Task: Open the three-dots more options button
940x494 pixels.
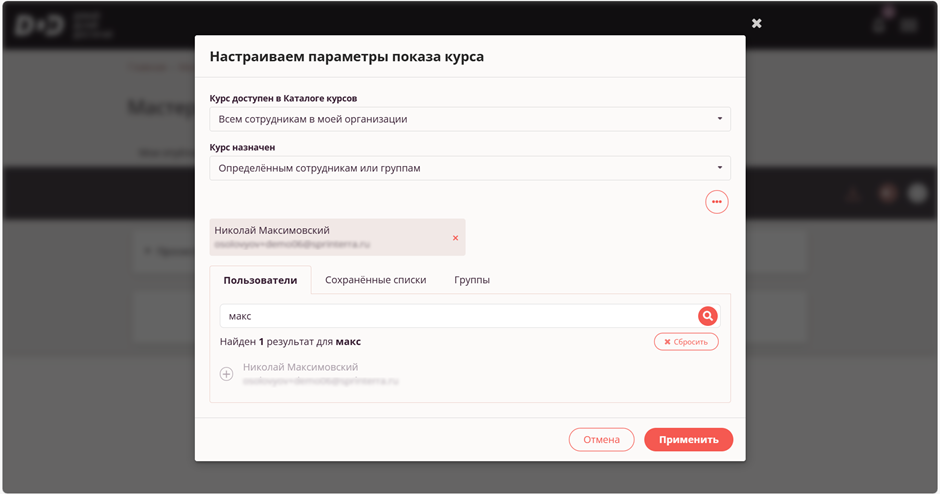Action: click(716, 202)
